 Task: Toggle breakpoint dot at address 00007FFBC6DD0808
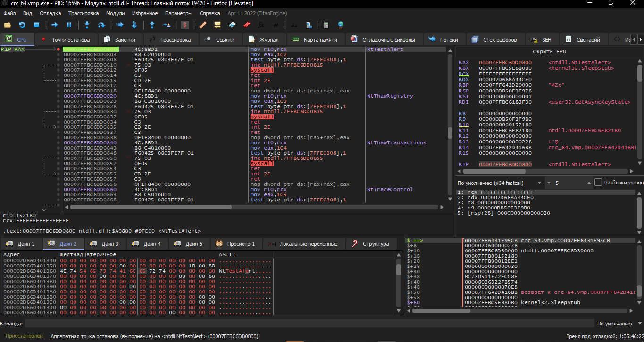[59, 59]
